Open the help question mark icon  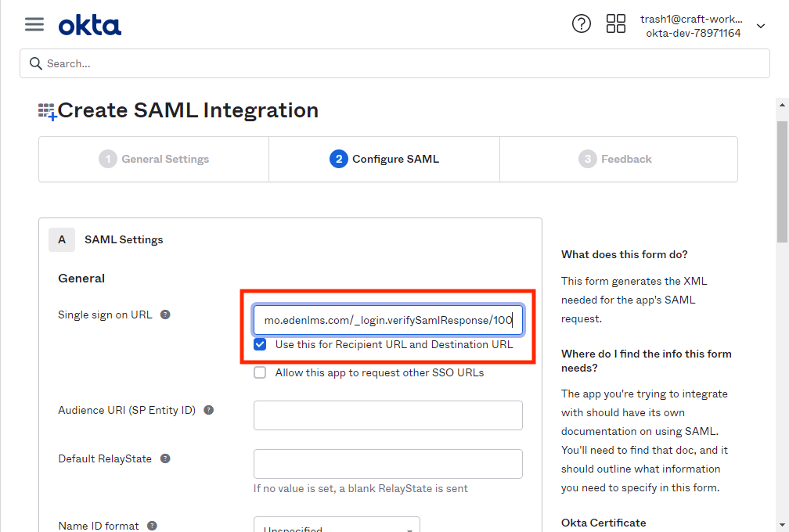tap(581, 23)
